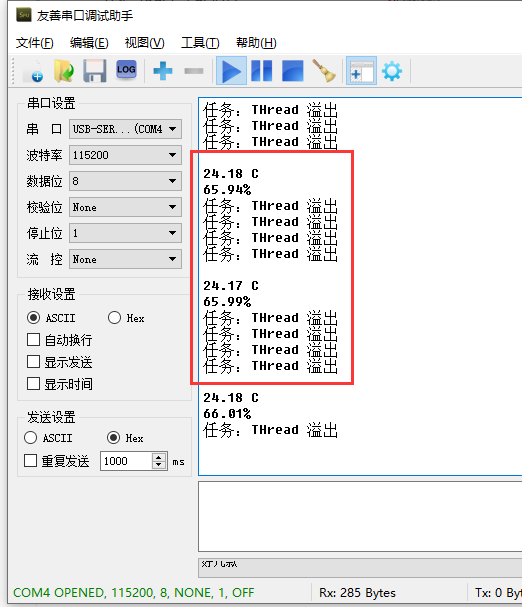Open the 视图(V) menu
This screenshot has width=522, height=607.
(x=144, y=43)
